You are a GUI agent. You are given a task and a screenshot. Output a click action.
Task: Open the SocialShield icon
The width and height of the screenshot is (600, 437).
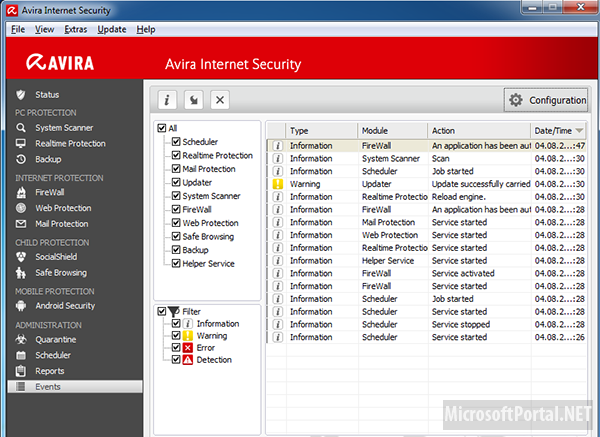(x=21, y=257)
